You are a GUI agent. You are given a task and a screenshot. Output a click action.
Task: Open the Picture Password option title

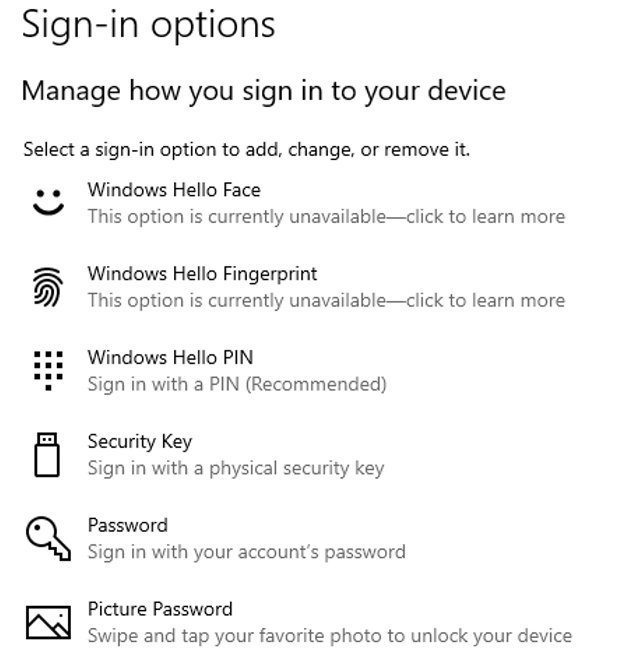(x=160, y=609)
